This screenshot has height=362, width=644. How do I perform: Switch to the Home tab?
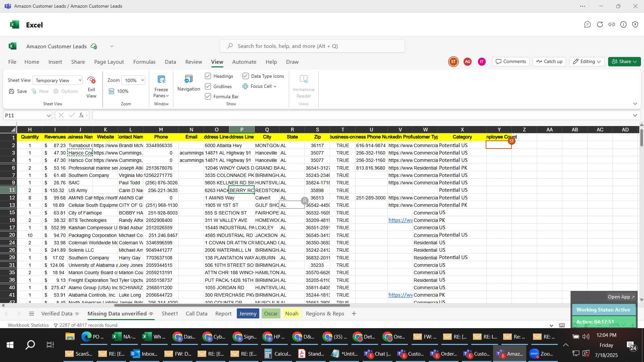tap(32, 62)
